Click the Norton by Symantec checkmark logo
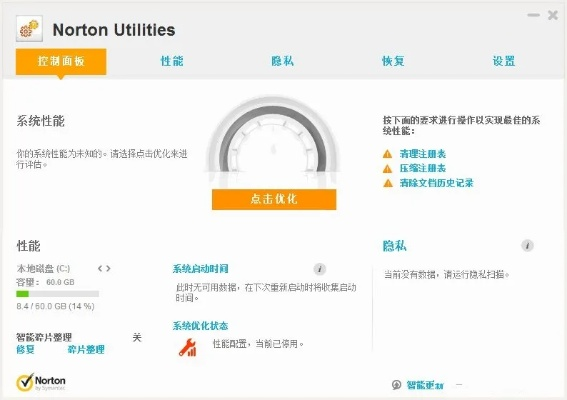Viewport: 567px width, 400px height. click(40, 382)
